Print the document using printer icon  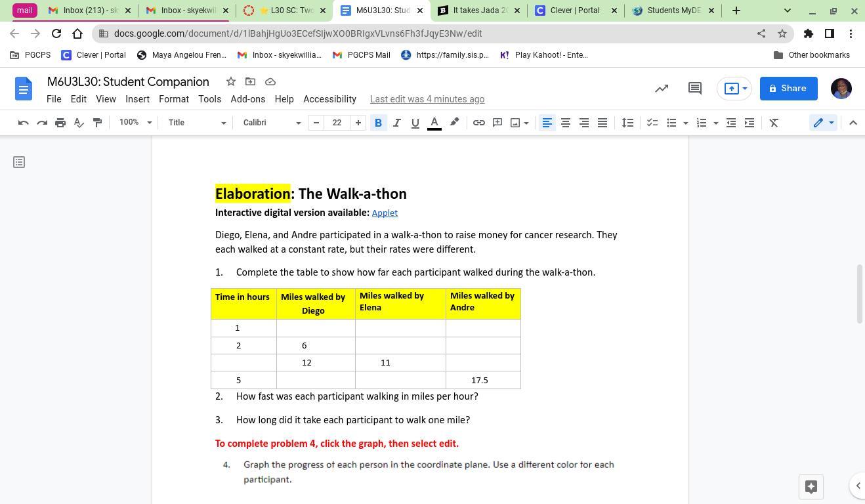[x=60, y=123]
